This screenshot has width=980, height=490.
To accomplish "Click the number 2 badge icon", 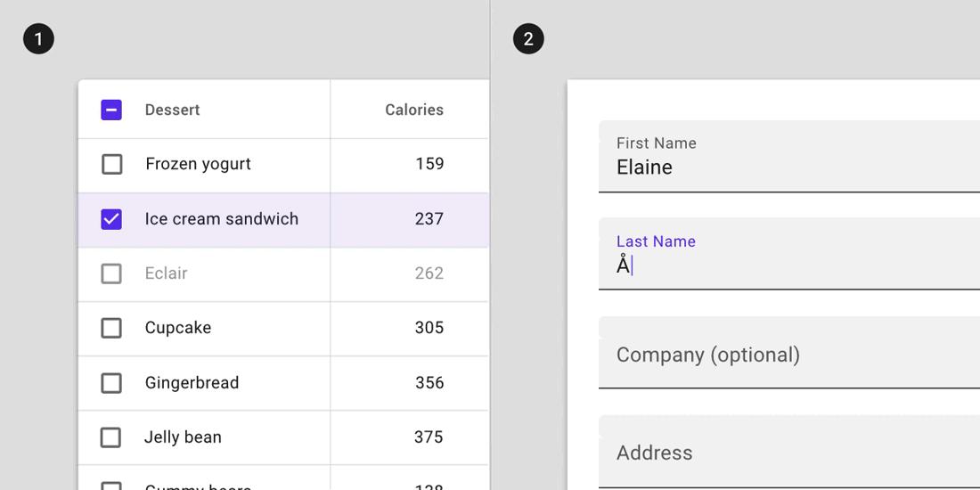I will (528, 39).
